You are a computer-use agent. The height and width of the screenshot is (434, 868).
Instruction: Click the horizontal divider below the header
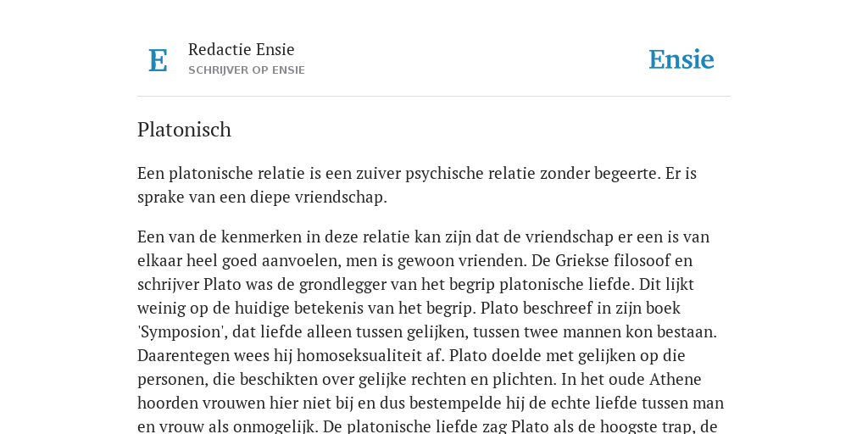434,97
